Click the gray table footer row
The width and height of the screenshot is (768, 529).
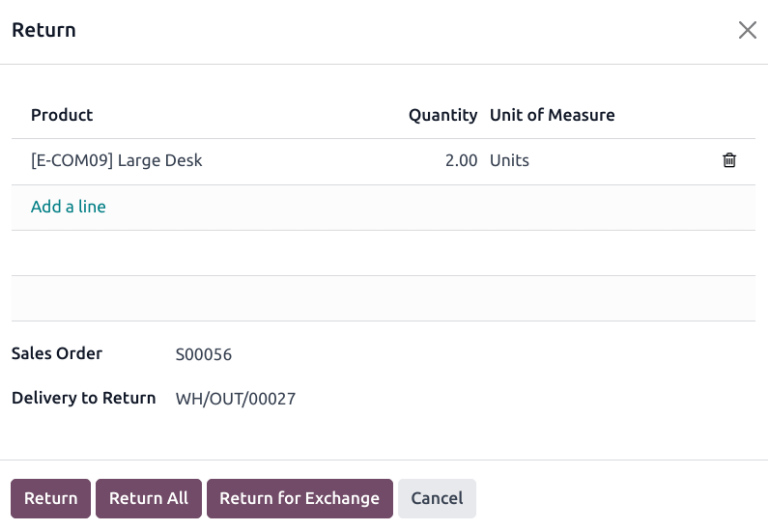(383, 298)
